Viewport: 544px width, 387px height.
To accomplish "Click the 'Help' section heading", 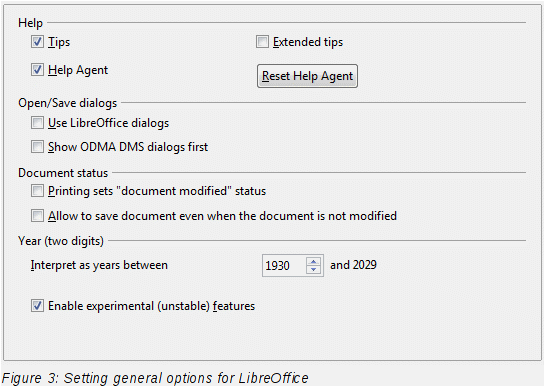I will pyautogui.click(x=31, y=23).
